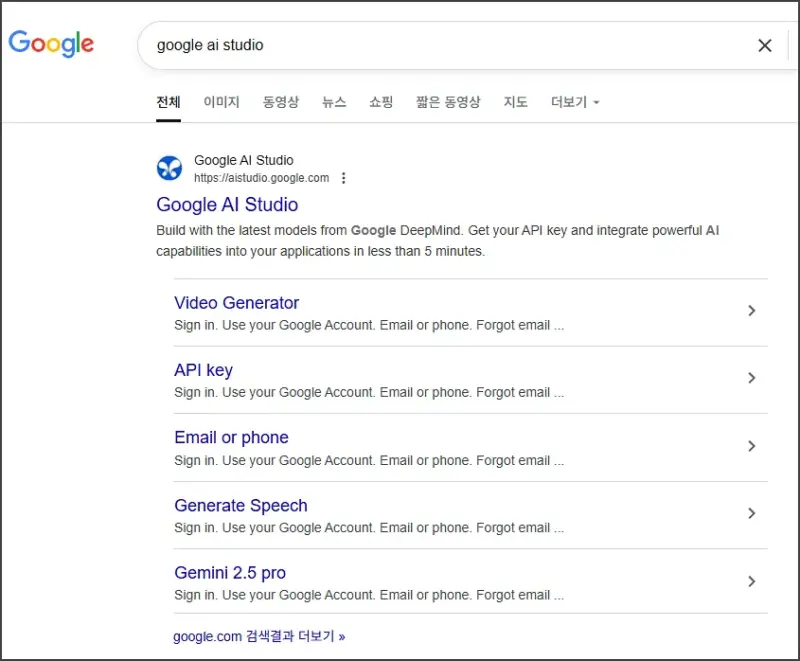Screen dimensions: 800x661
Task: Select the 전체 tab
Action: tap(168, 102)
